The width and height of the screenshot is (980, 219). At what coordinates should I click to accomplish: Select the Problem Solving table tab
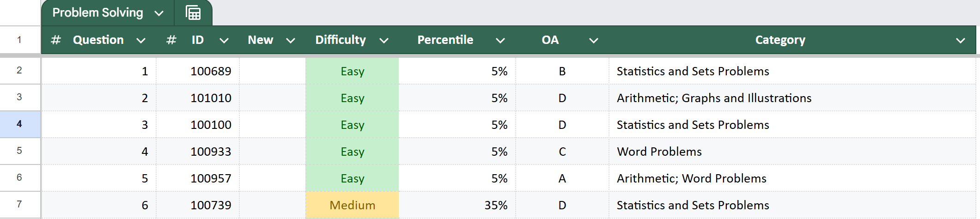click(x=97, y=12)
